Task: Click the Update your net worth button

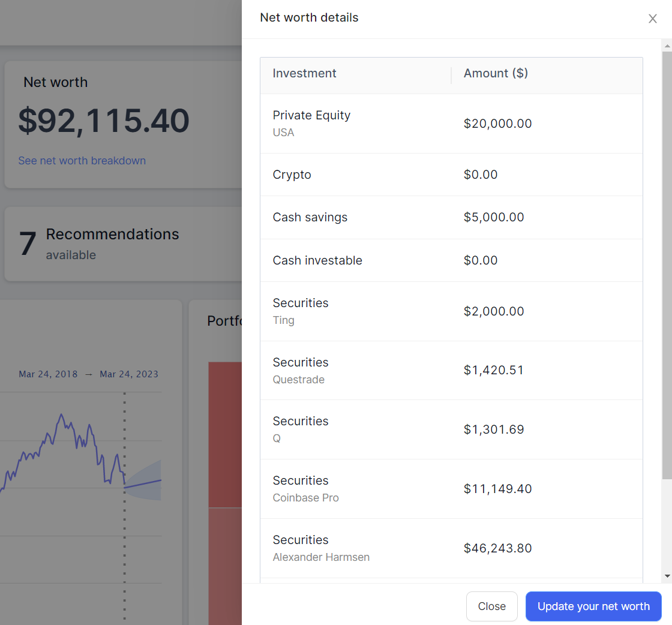Action: [593, 606]
